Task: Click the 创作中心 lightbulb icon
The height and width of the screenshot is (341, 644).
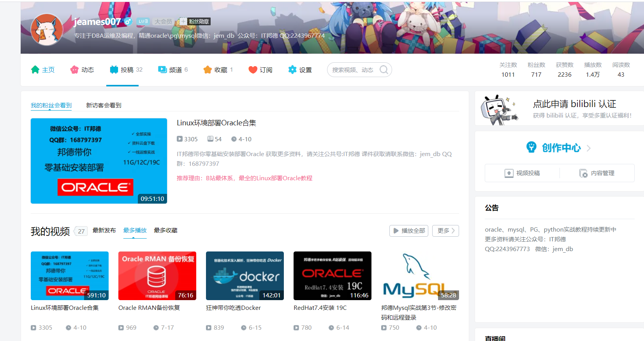Action: 531,147
